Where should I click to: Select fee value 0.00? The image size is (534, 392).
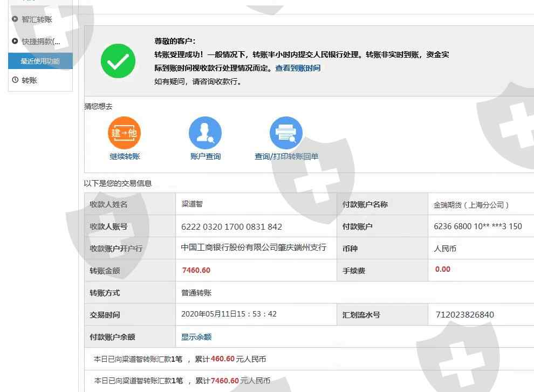pyautogui.click(x=443, y=269)
